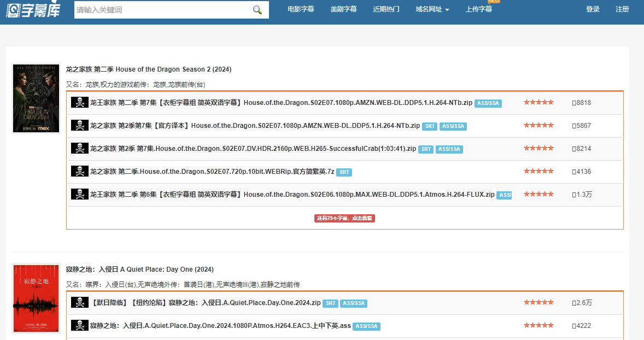Open the 上传字幕 menu item

[x=479, y=9]
